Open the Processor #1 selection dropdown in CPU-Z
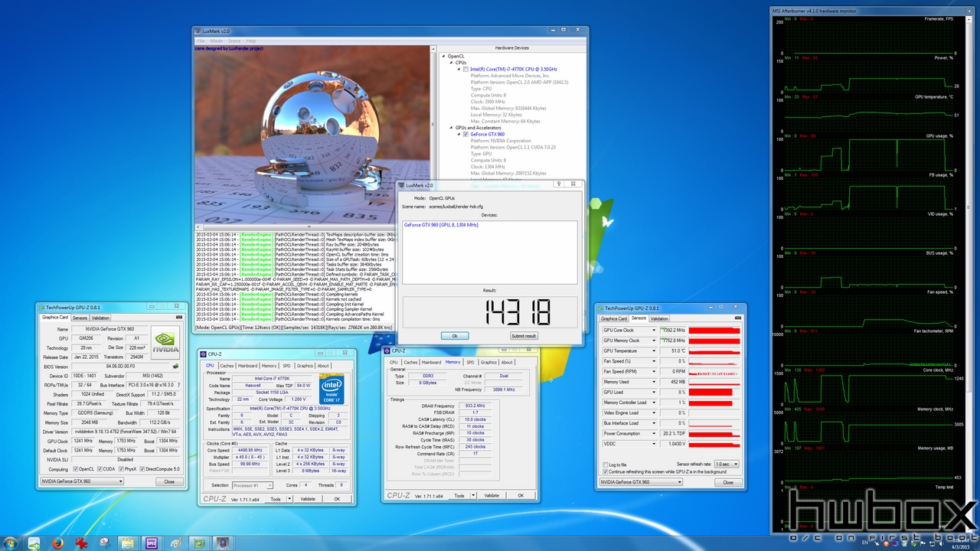 coord(252,485)
